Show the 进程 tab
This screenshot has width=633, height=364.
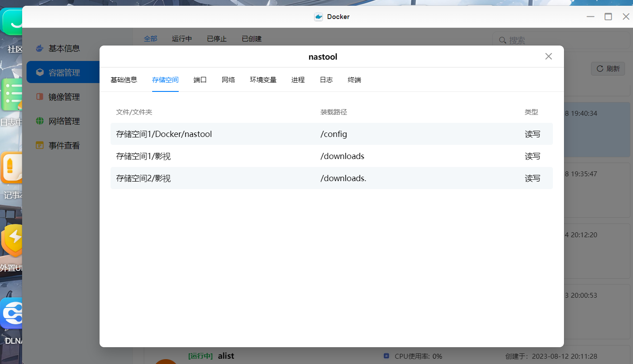coord(298,80)
